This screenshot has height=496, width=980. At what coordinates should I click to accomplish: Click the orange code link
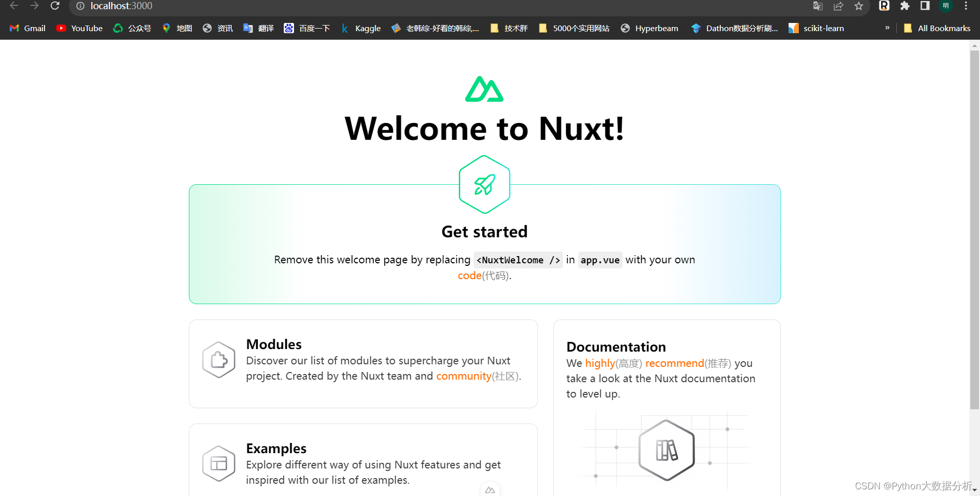click(470, 276)
